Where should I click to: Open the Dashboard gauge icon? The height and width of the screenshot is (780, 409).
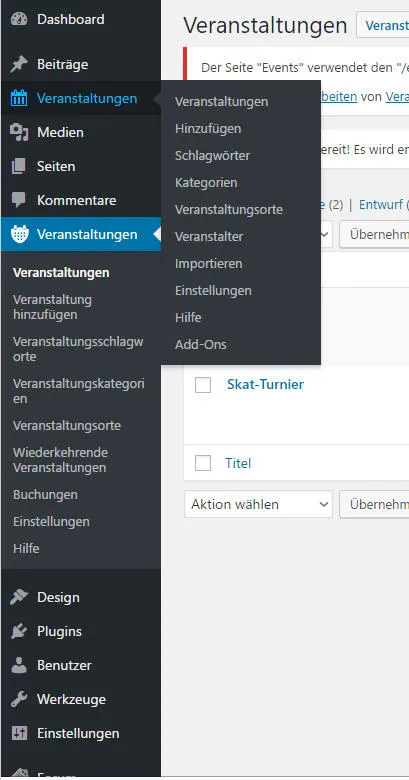click(19, 19)
